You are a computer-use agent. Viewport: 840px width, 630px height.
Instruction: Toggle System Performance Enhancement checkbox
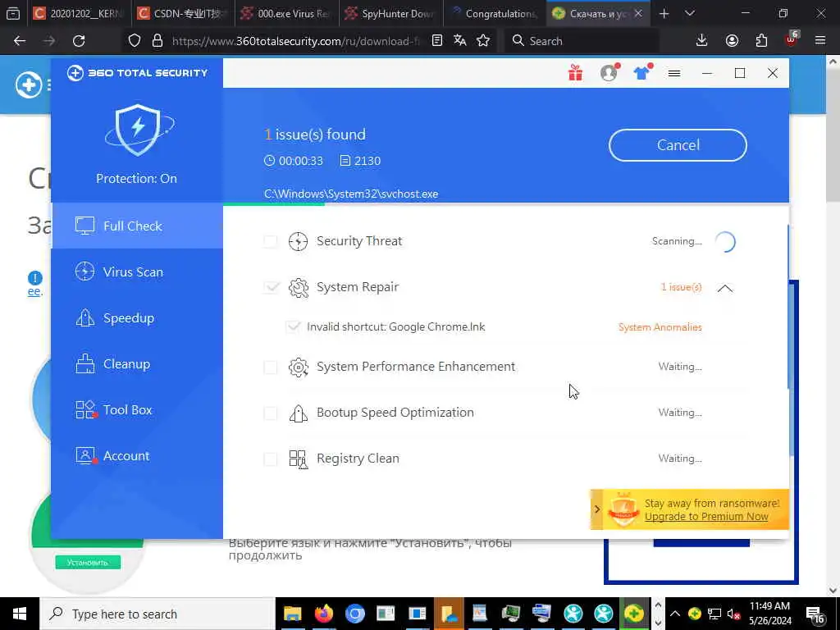[x=271, y=367]
